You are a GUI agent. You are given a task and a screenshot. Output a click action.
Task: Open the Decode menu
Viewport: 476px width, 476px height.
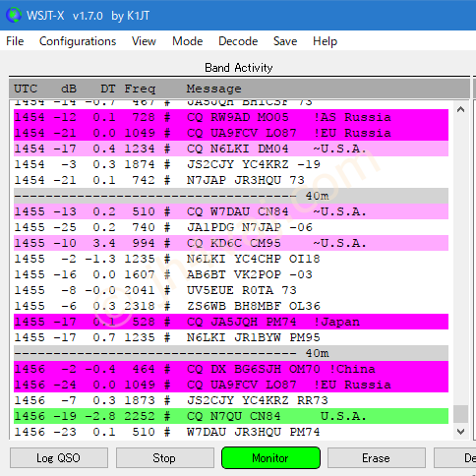pyautogui.click(x=238, y=41)
